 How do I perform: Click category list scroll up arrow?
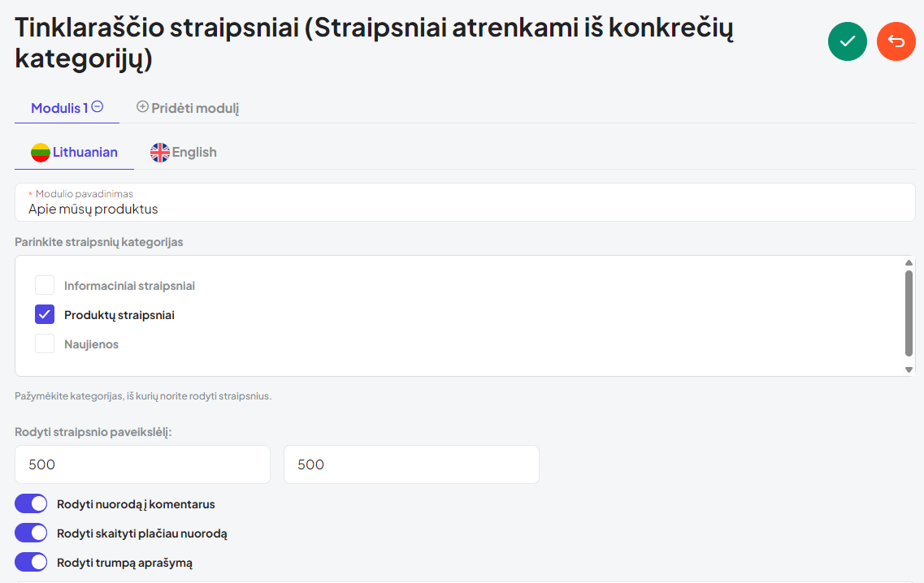(909, 262)
